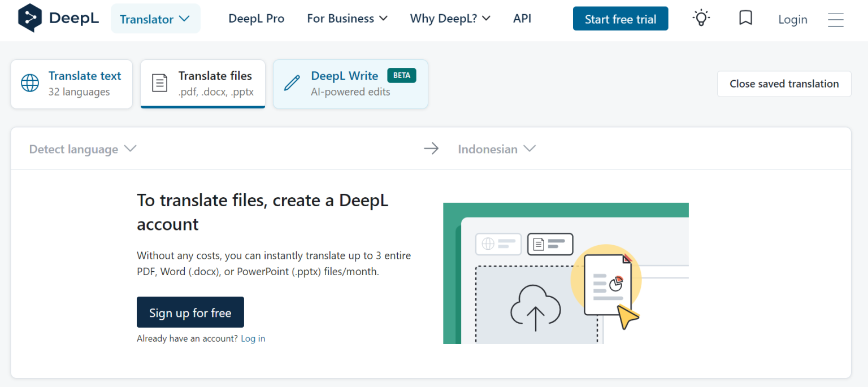Expand the Why DeepL? menu
Viewport: 868px width, 387px height.
coord(450,19)
